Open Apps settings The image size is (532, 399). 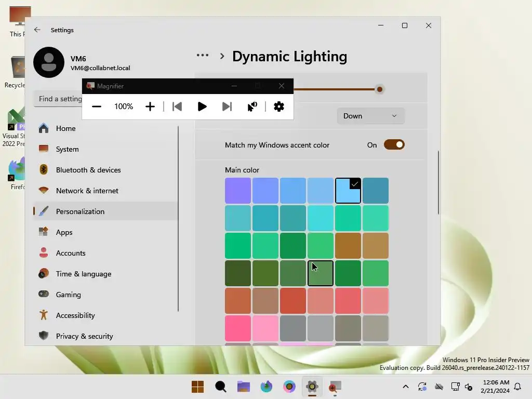click(x=105, y=232)
